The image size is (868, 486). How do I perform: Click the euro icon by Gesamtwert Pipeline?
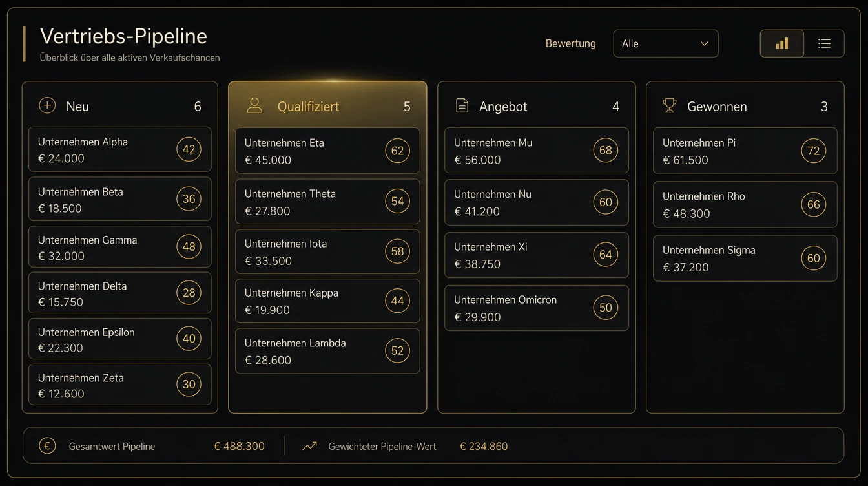(x=47, y=446)
